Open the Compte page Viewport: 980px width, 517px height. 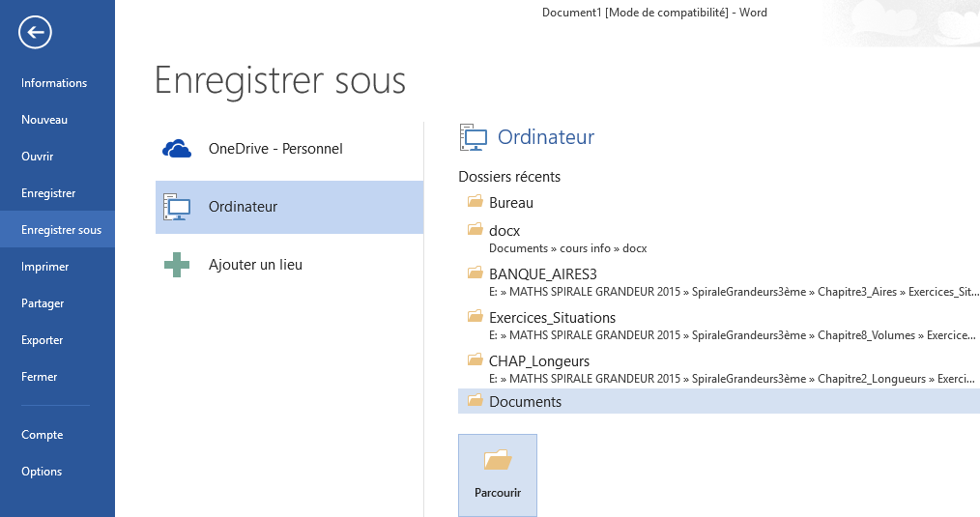pyautogui.click(x=43, y=435)
